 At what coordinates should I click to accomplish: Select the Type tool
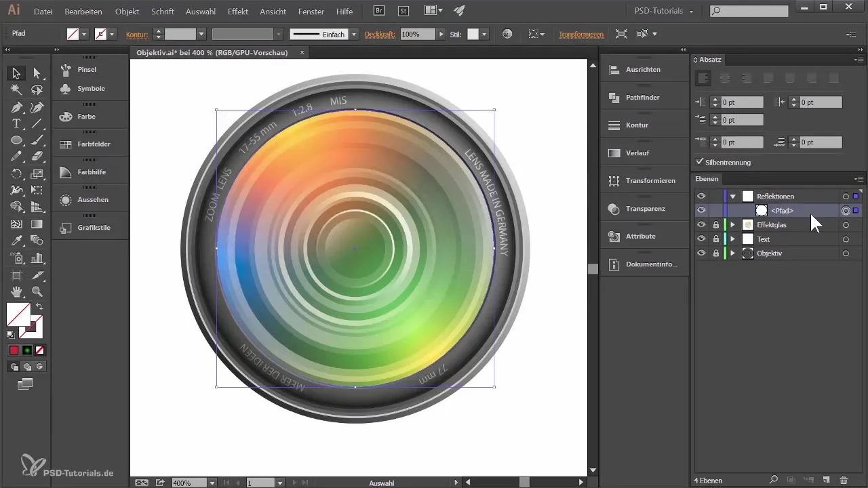point(16,123)
